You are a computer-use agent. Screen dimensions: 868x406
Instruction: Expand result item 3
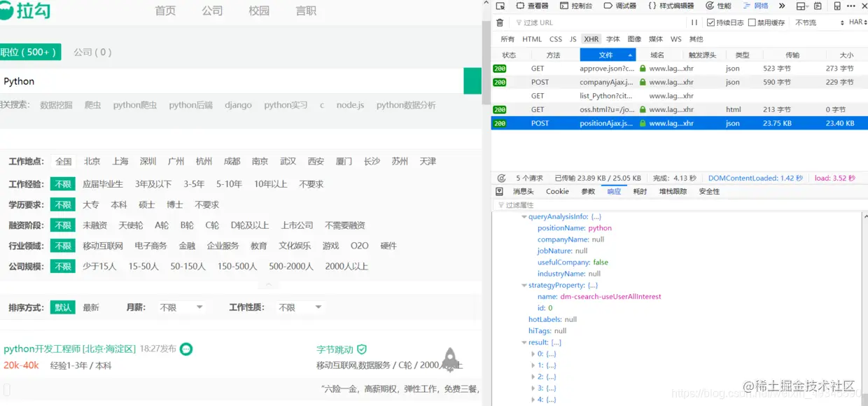533,388
